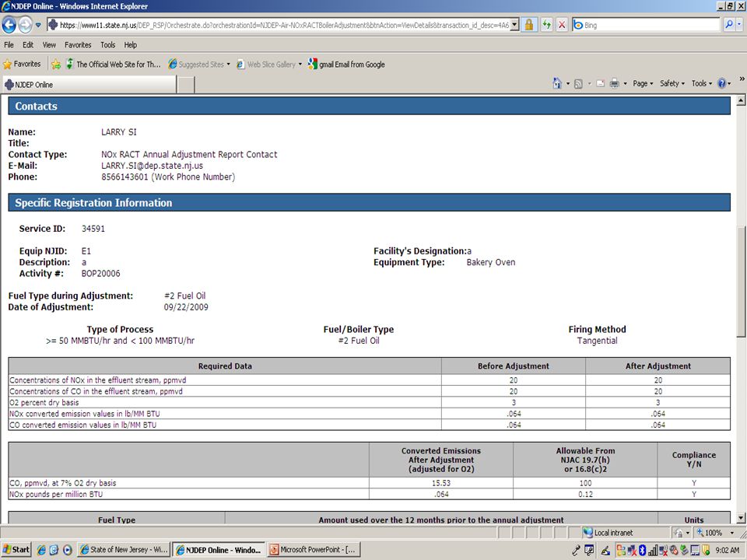Click the magnifier Search button

click(x=728, y=25)
